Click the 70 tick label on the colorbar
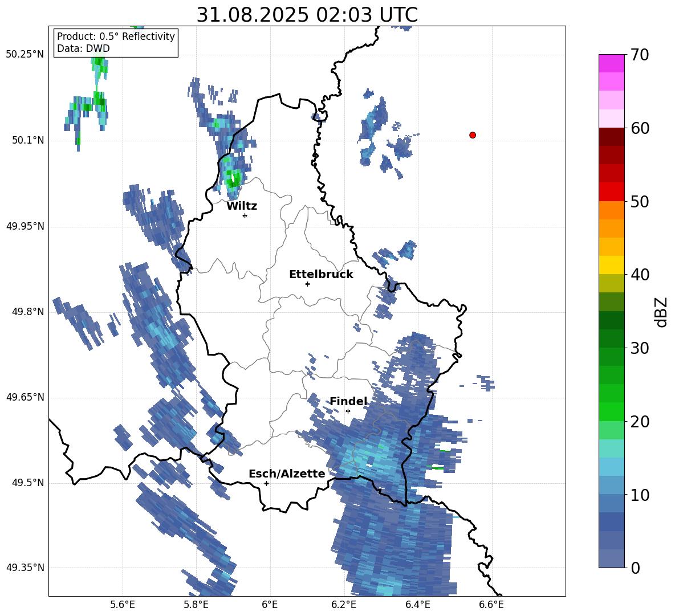Viewport: 675px width, 616px height. coord(640,55)
